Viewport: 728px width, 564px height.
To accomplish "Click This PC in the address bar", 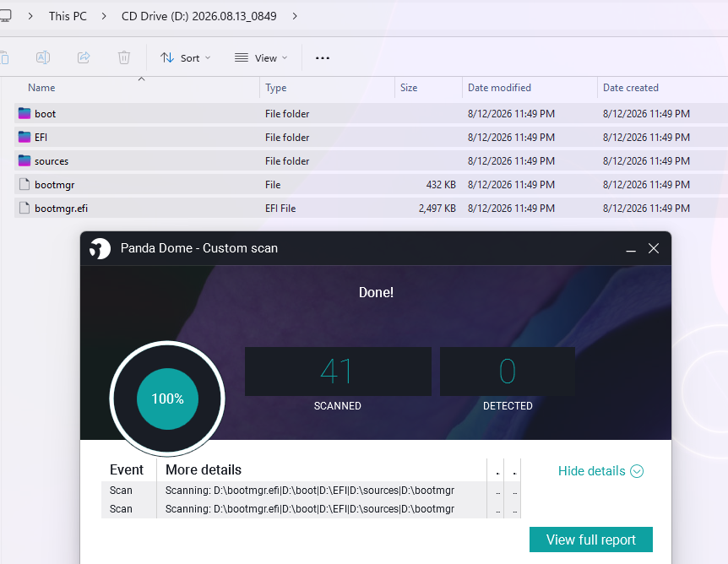I will click(68, 16).
